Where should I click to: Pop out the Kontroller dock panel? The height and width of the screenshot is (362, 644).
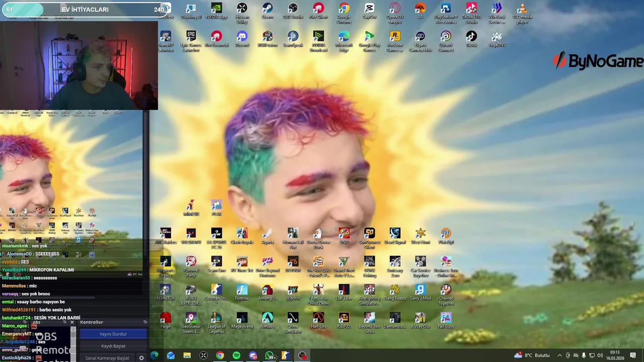pos(145,322)
